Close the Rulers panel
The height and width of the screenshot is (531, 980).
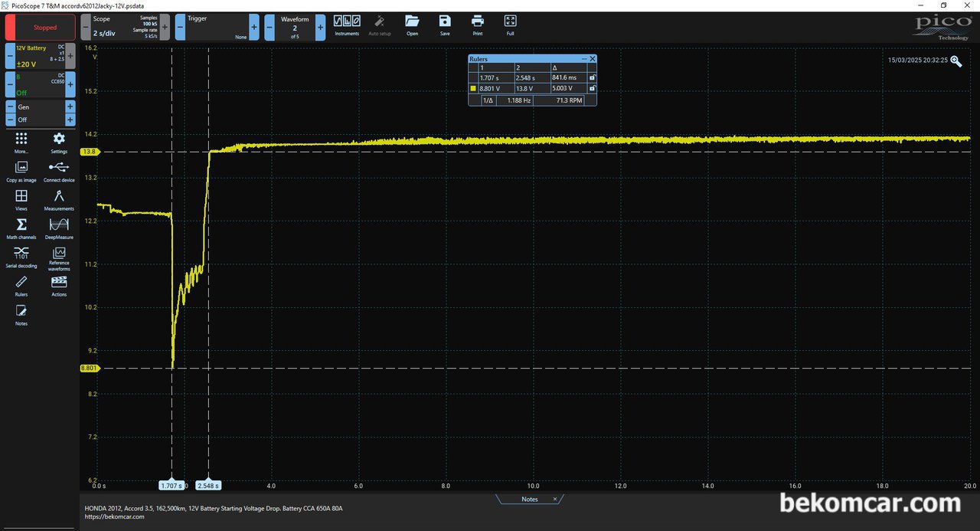[x=593, y=59]
